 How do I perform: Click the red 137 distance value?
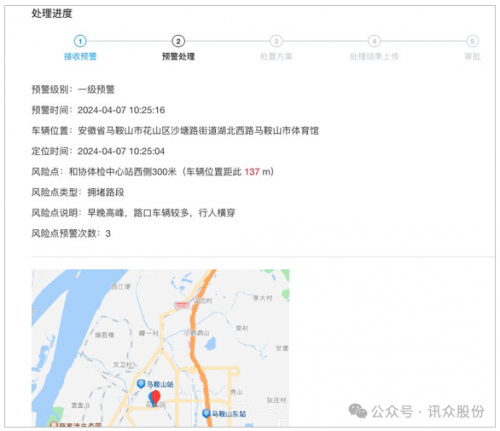pos(252,172)
